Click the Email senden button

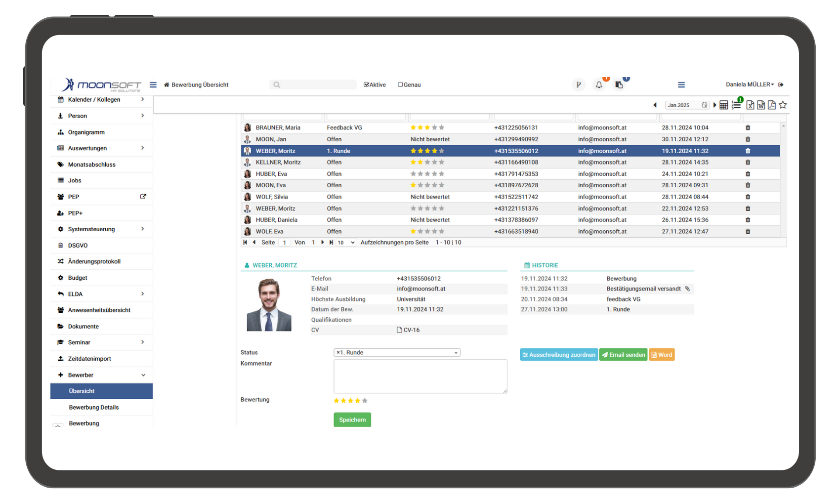[623, 355]
